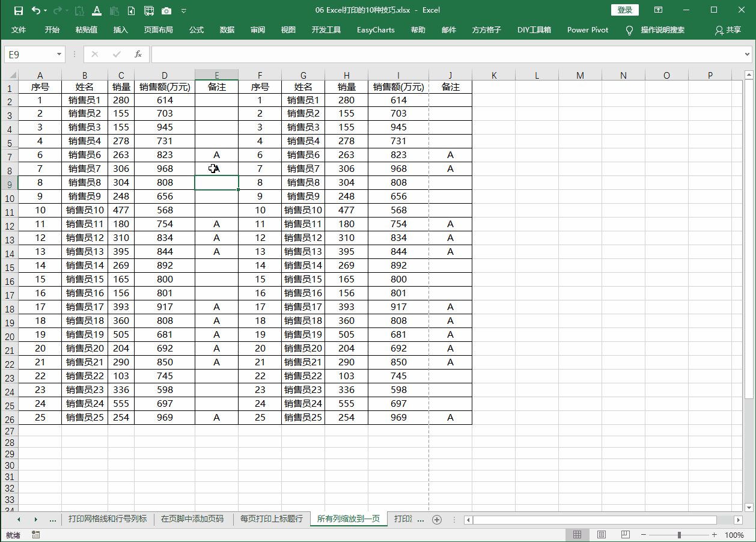Click cell 销售员25 in column G
Viewport: 756px width, 542px height.
(303, 418)
